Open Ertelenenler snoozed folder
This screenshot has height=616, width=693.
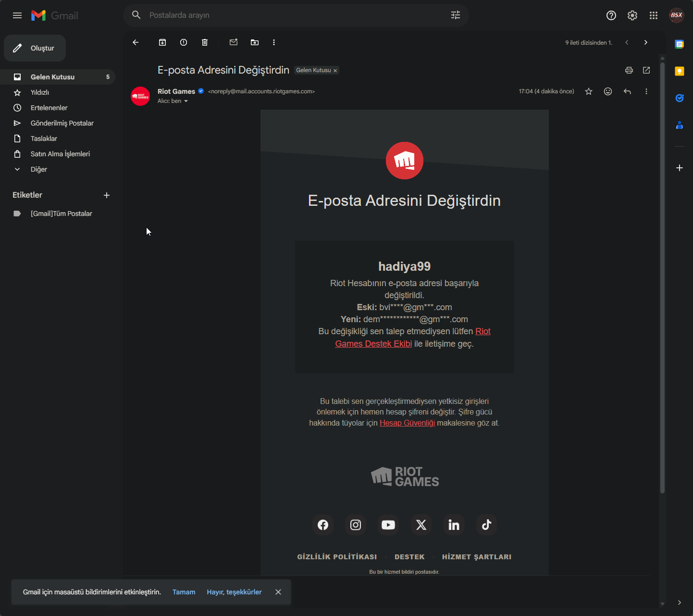58,108
